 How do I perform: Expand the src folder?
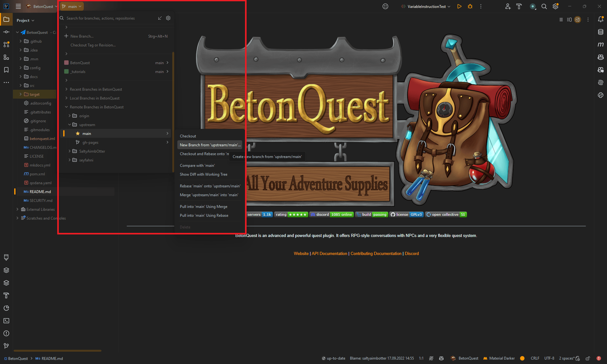[x=21, y=85]
